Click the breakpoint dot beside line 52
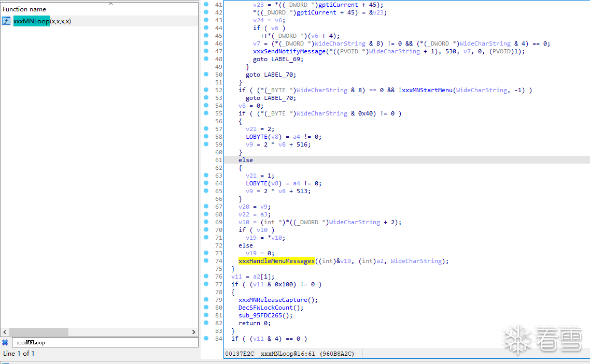The width and height of the screenshot is (590, 364). click(x=206, y=90)
